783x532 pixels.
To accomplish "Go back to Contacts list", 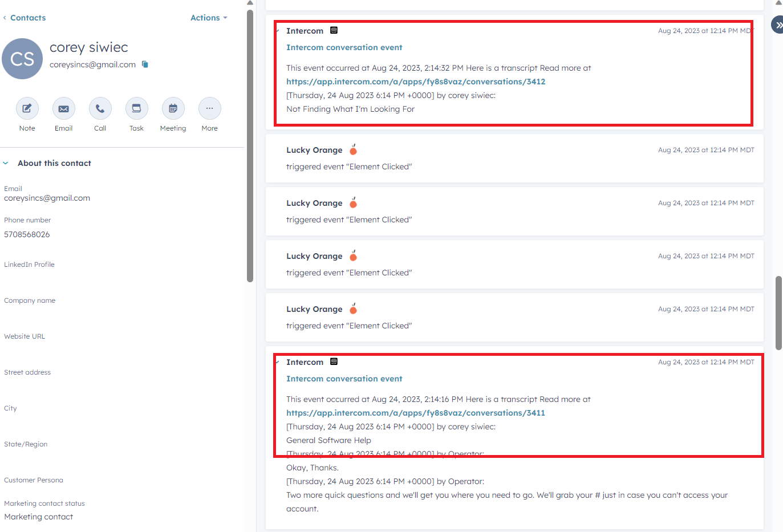I will tap(24, 18).
